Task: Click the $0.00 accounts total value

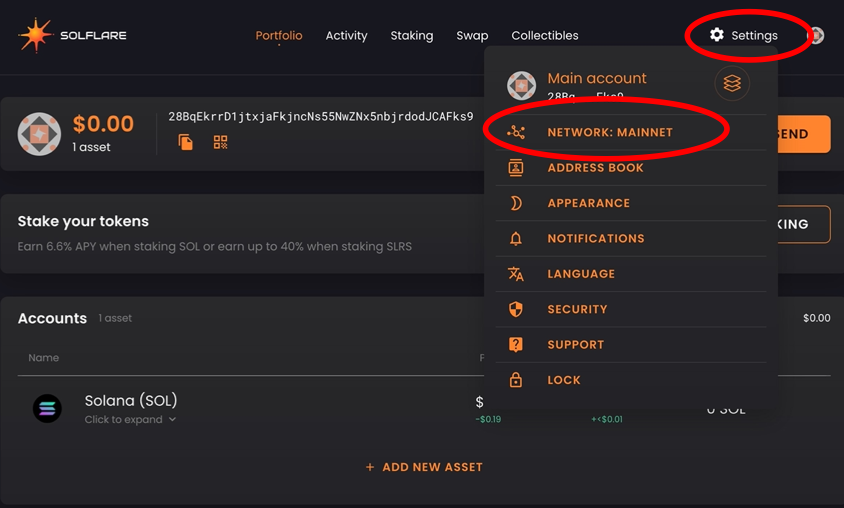Action: (817, 318)
